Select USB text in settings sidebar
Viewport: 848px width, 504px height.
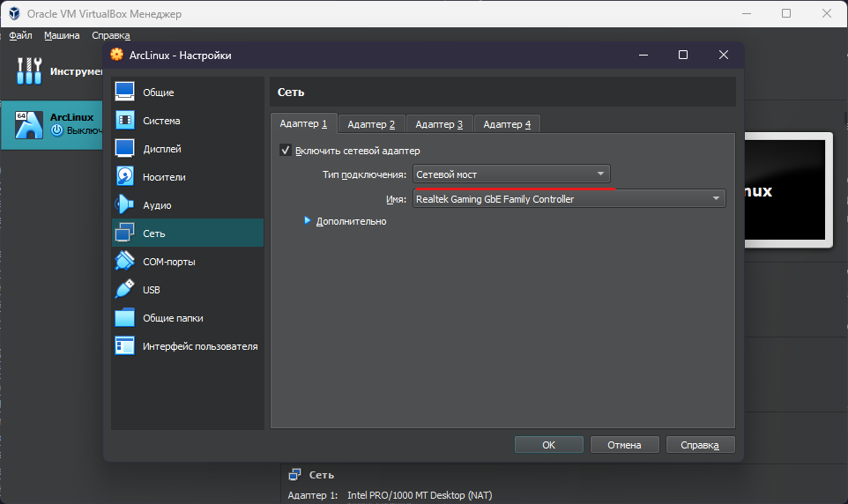tap(152, 290)
